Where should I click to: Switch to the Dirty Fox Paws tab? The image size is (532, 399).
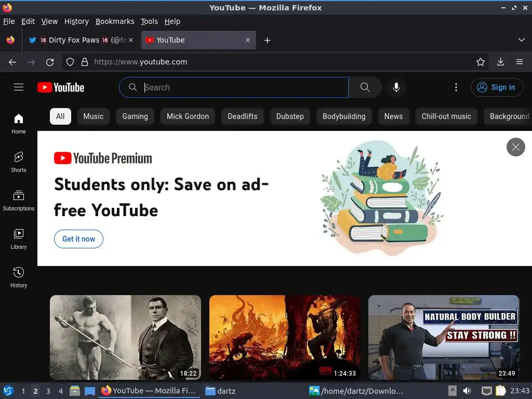pos(82,40)
